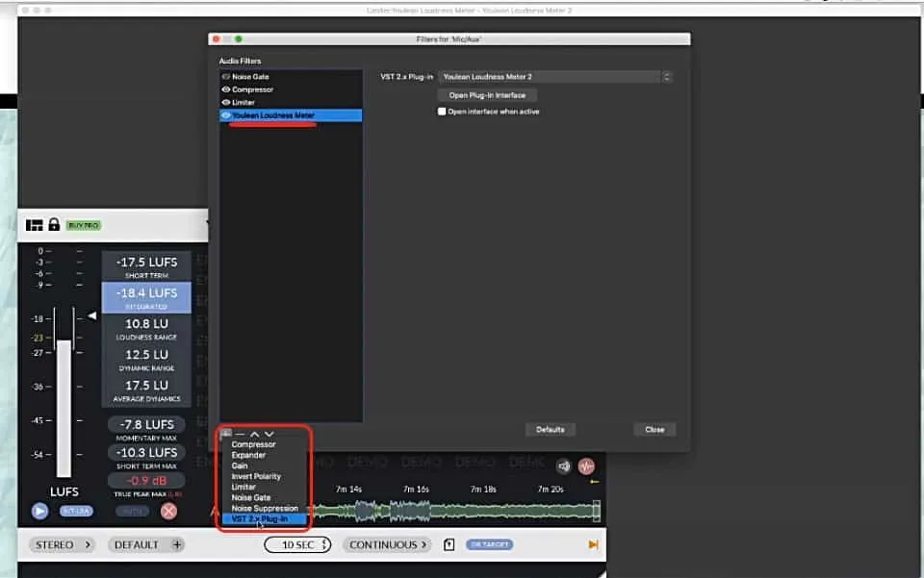The width and height of the screenshot is (924, 578).
Task: Reset measurements with the red X button
Action: (x=168, y=511)
